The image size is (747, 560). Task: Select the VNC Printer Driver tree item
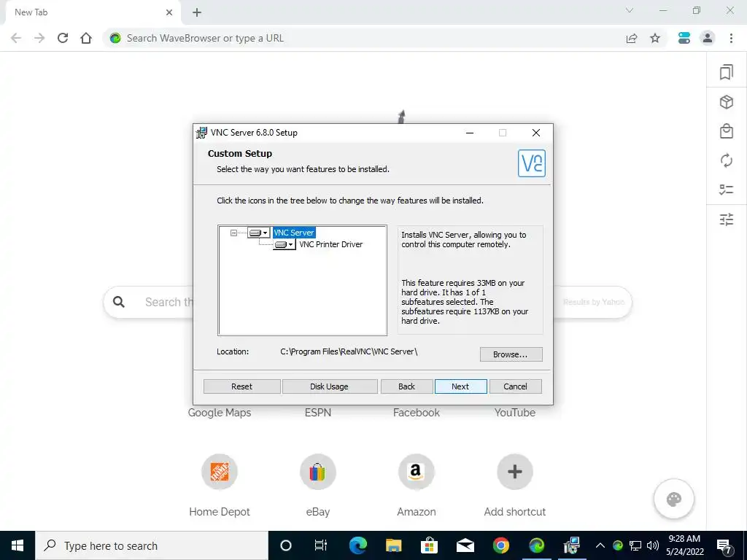330,244
